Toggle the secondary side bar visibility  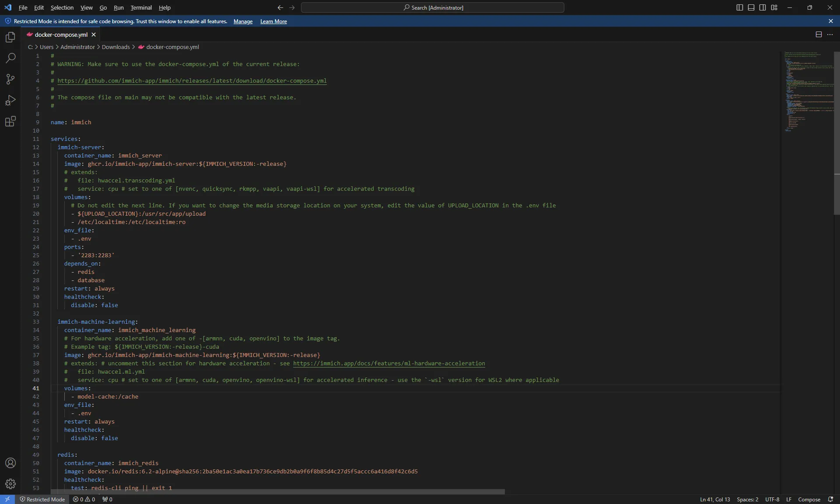(763, 7)
